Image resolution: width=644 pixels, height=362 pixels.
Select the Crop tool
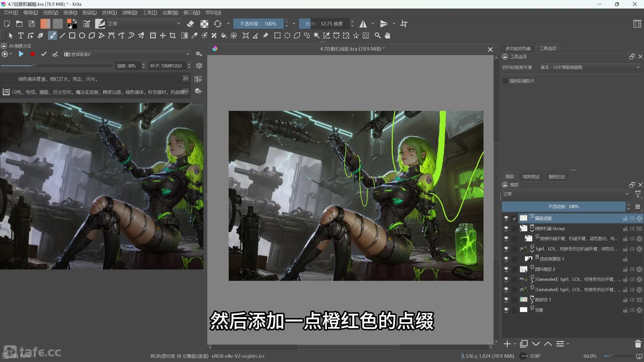173,36
